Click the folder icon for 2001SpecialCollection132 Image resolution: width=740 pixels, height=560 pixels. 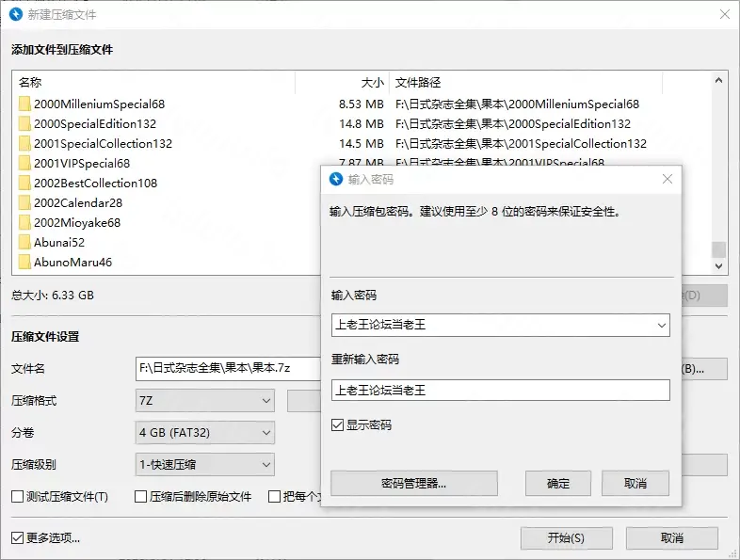pos(24,143)
